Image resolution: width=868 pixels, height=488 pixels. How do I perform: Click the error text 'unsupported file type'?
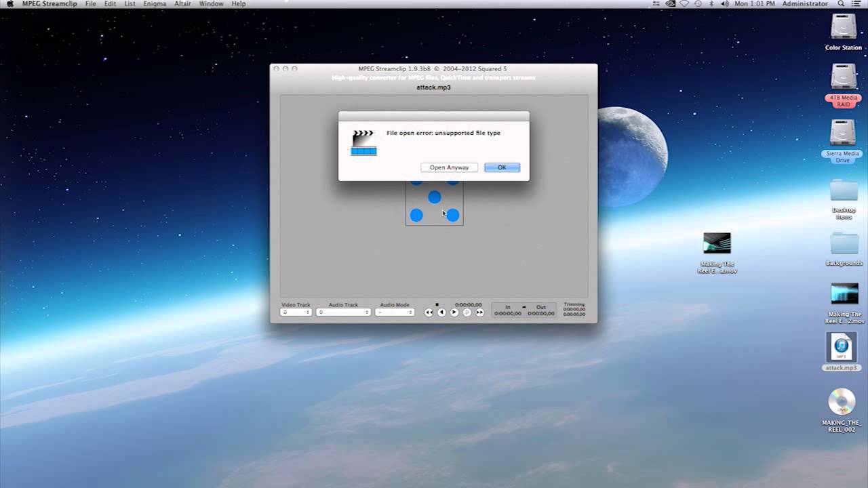[x=467, y=133]
